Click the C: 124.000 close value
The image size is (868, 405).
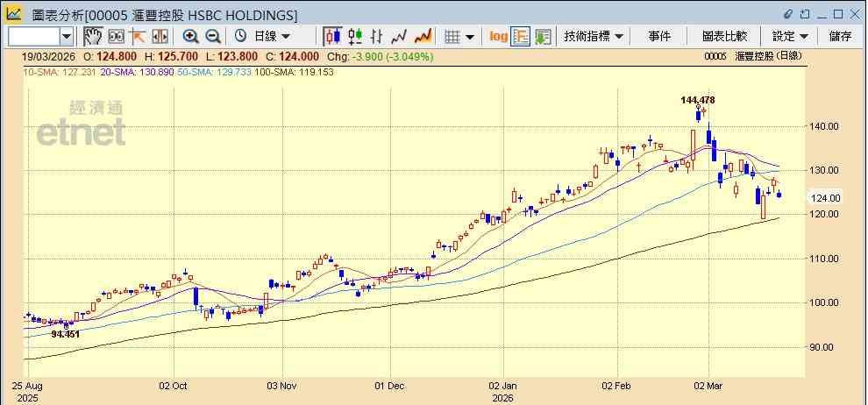(x=294, y=56)
